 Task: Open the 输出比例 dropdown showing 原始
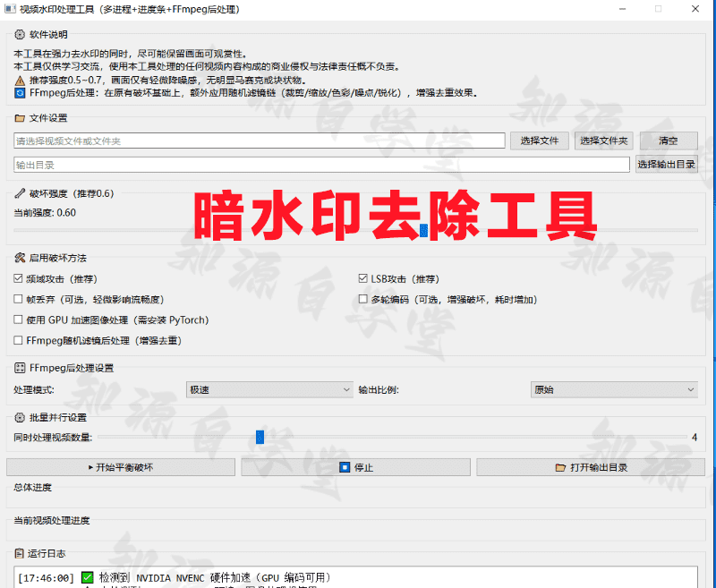click(x=614, y=390)
